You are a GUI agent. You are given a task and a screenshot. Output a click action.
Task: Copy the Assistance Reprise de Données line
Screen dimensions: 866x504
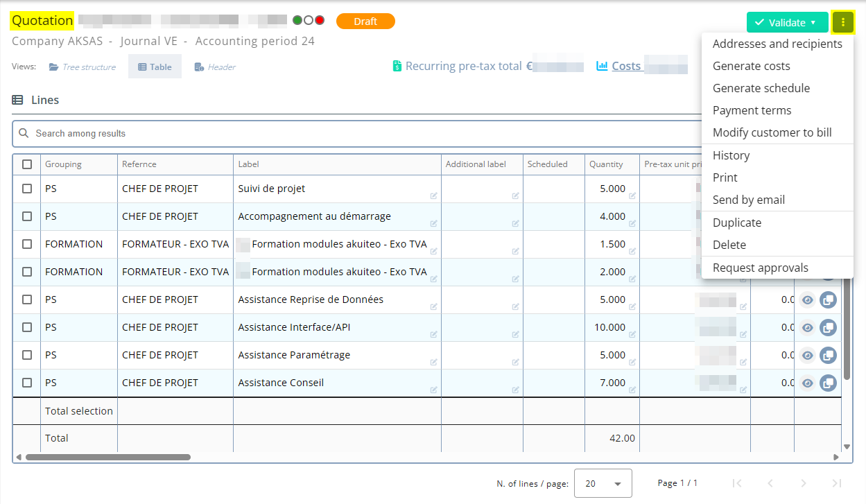[828, 299]
